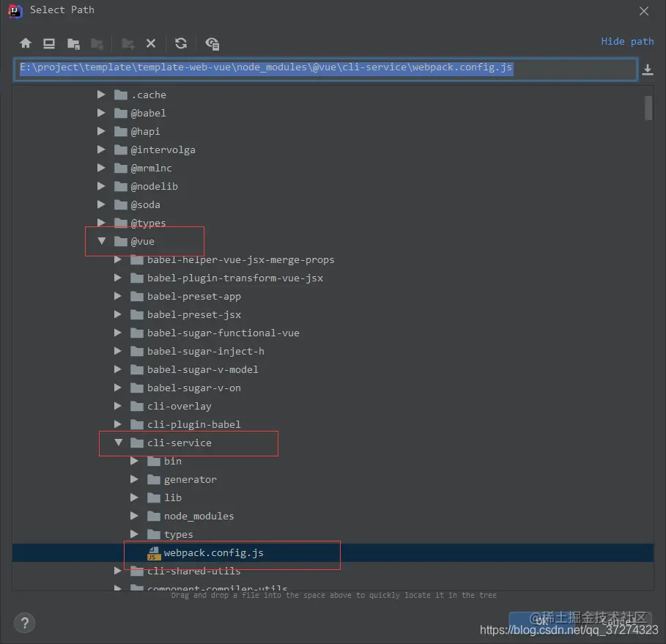Select the cli-plugin-babel folder
666x644 pixels.
click(193, 424)
